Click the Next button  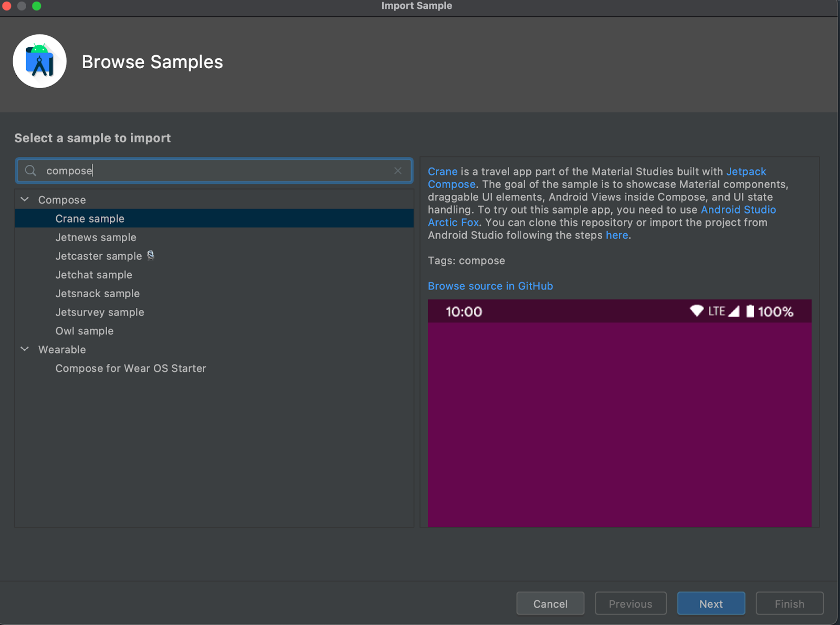coord(711,603)
